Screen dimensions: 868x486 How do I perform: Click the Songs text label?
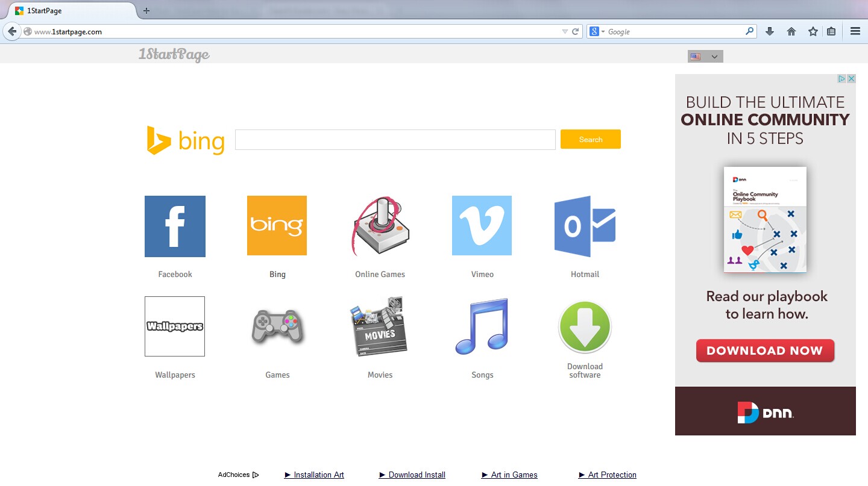pyautogui.click(x=482, y=375)
